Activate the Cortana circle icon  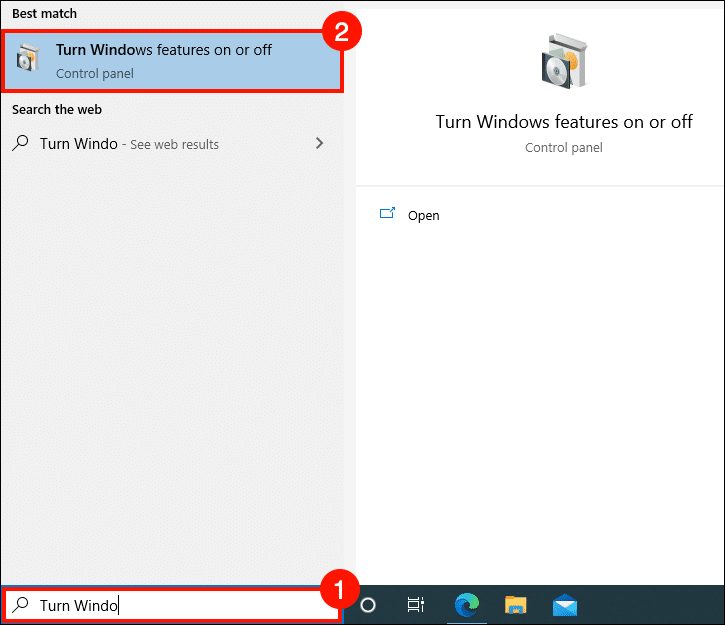(367, 604)
